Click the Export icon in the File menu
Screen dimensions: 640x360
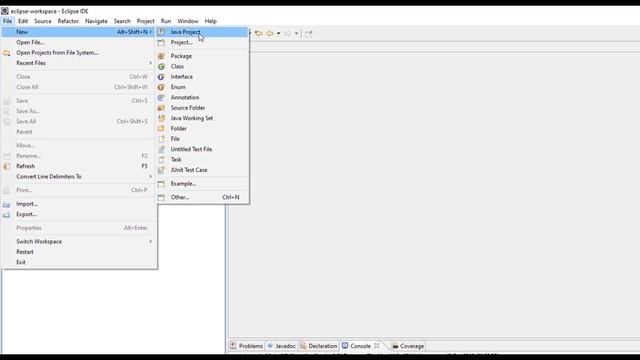(x=7, y=214)
